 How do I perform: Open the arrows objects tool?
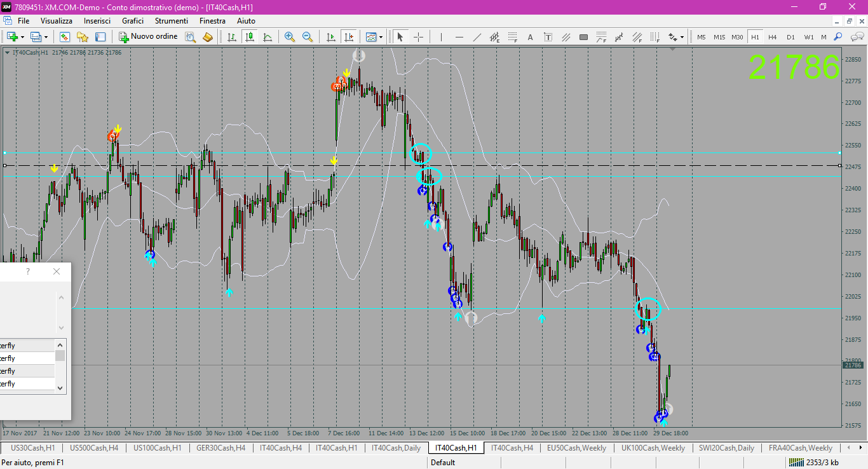pos(672,37)
